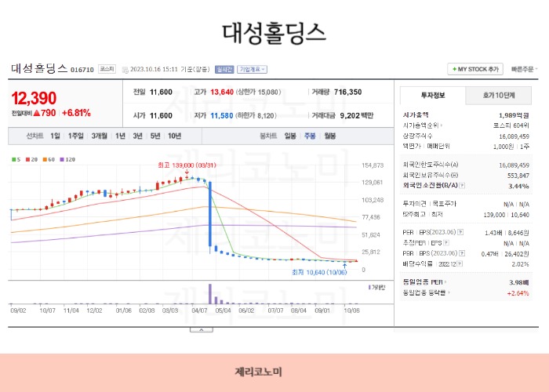
Task: Click the red up-triangle beside 790
Action: point(37,113)
